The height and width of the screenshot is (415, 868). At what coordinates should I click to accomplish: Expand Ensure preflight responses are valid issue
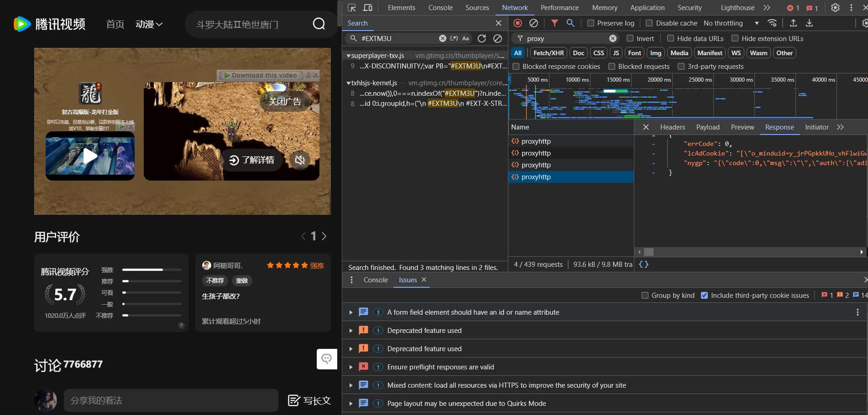coord(350,367)
